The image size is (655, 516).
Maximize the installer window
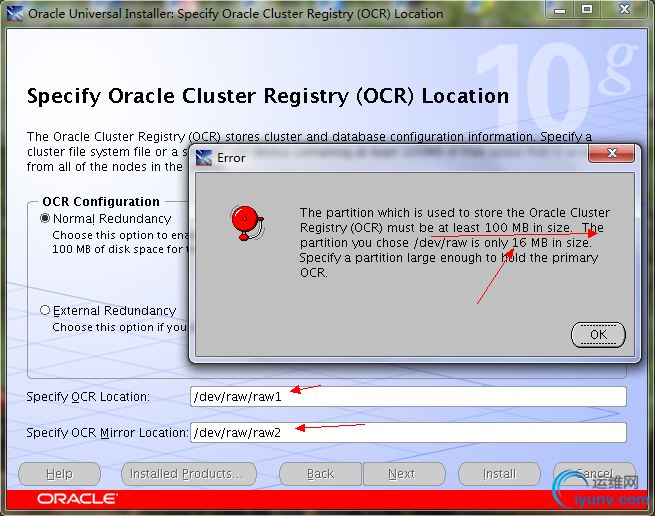(587, 10)
